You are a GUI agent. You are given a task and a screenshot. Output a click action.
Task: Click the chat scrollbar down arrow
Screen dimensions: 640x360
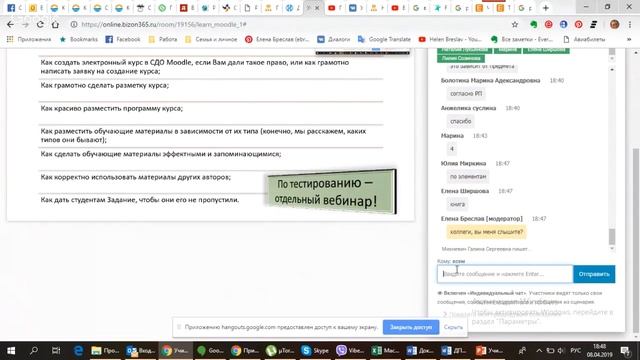(612, 249)
